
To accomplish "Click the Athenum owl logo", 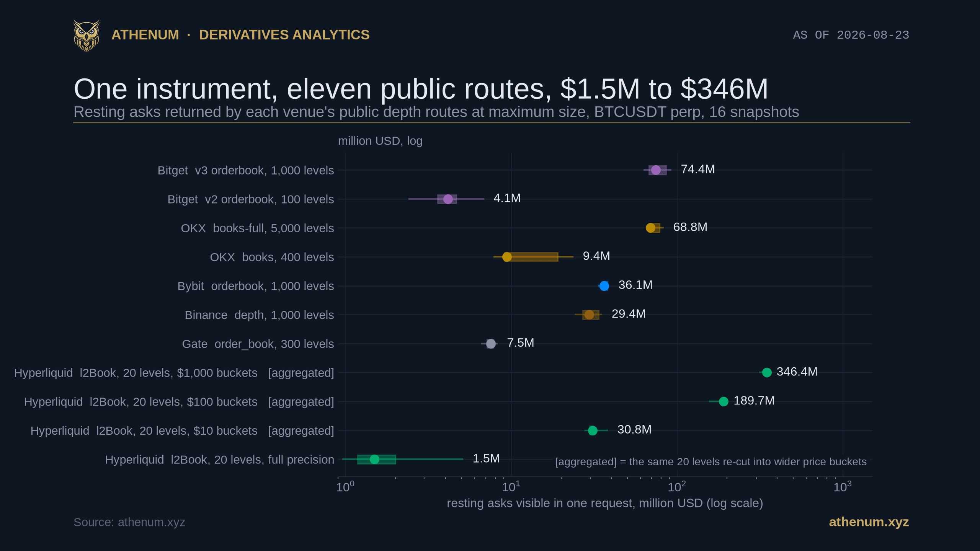I will [x=87, y=36].
